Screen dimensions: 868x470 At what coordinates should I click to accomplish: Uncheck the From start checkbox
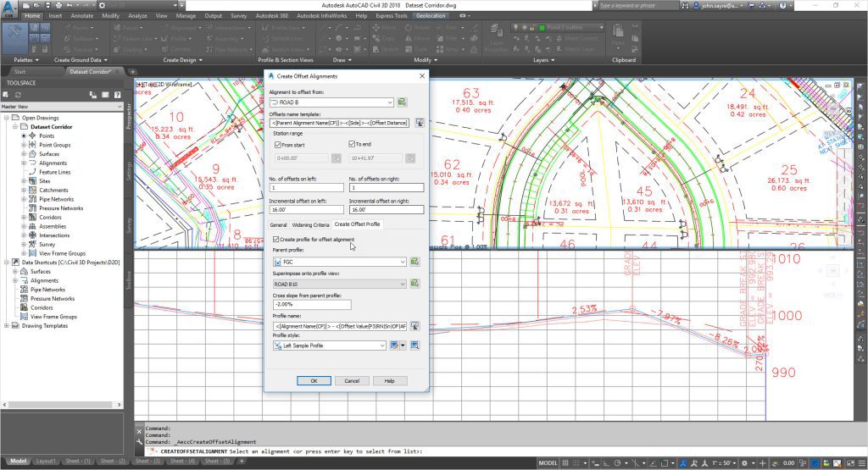pos(279,144)
